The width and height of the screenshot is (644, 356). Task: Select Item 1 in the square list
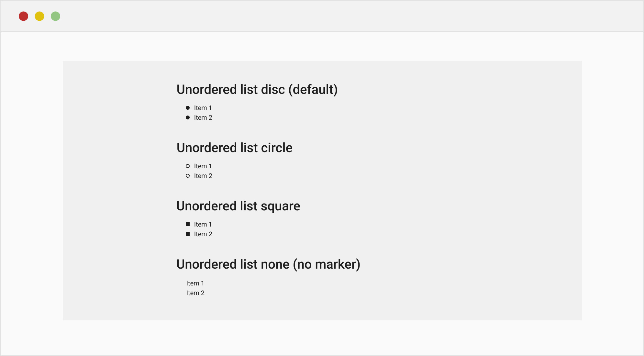point(203,224)
